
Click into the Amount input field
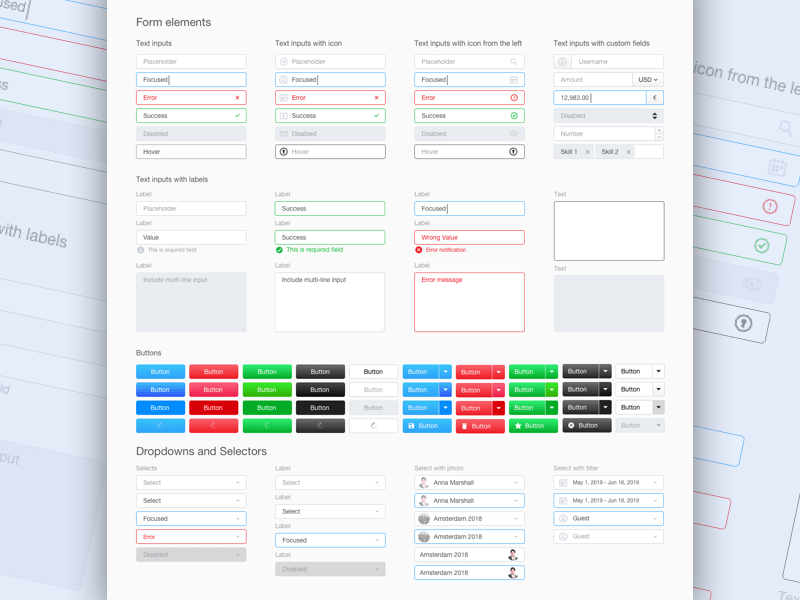tap(593, 80)
